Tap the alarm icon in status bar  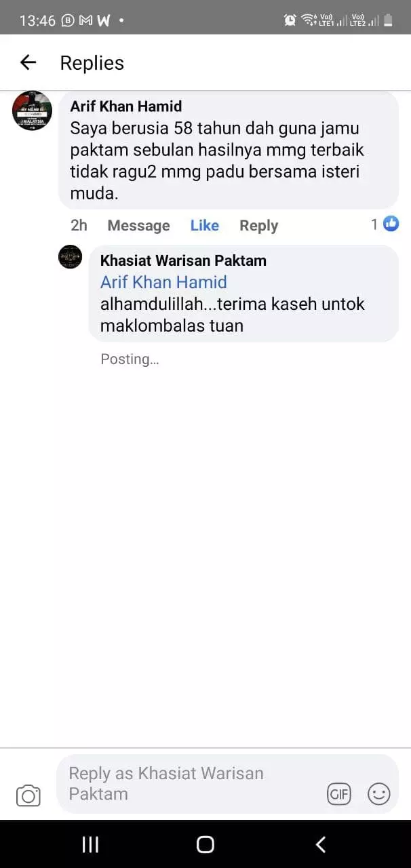click(290, 20)
